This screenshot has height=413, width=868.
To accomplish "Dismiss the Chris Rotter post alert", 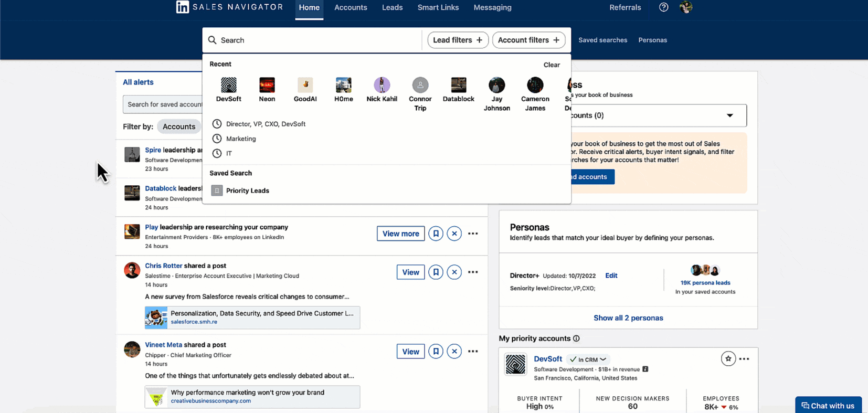I will point(454,272).
